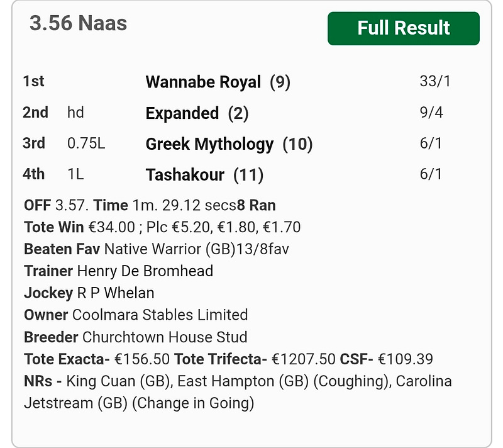Click the Tote Trifecta €1207.50 amount
The height and width of the screenshot is (448, 503).
click(x=304, y=359)
